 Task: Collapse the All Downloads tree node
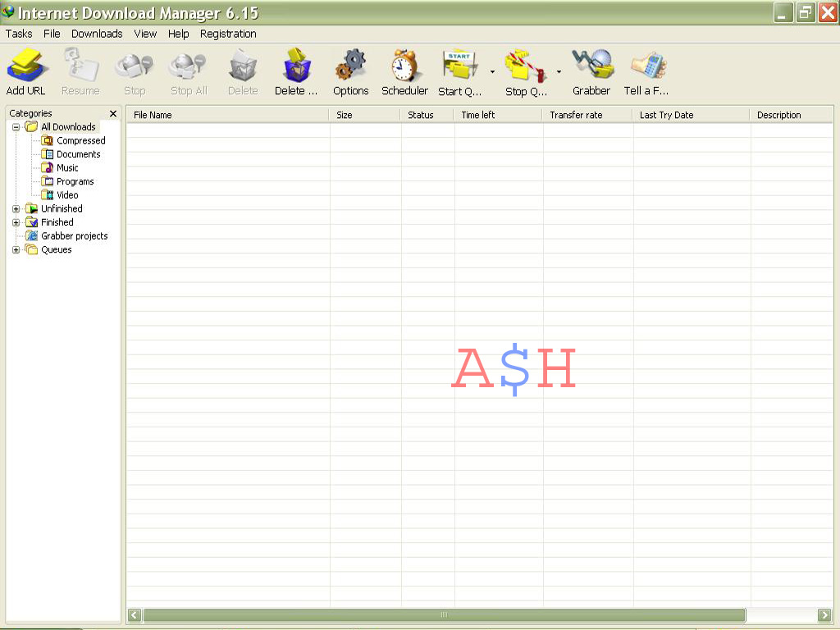(x=16, y=127)
